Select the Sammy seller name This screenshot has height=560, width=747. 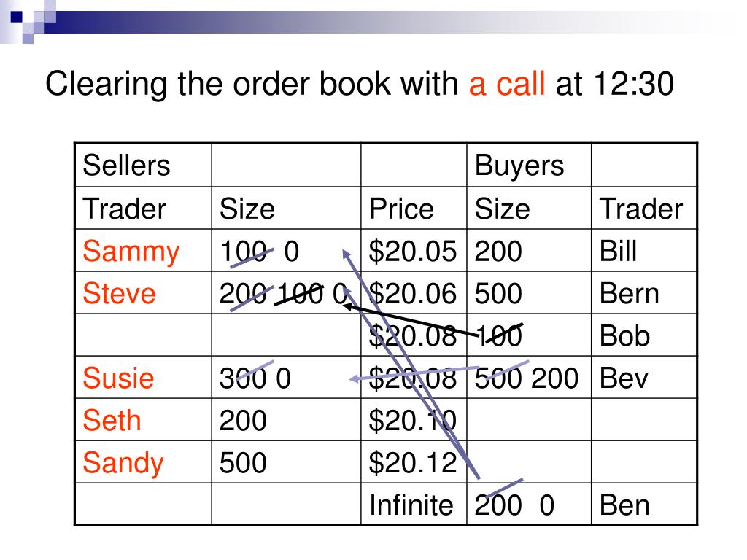click(131, 252)
